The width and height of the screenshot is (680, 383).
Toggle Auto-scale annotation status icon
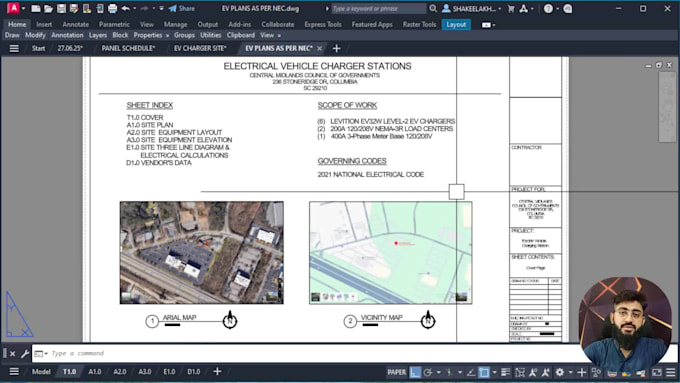coord(546,372)
